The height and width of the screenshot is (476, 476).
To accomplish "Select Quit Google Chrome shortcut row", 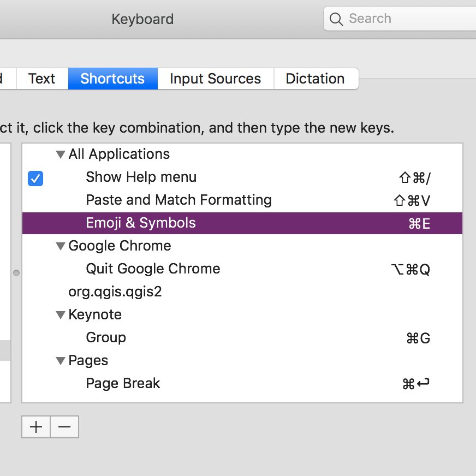I will 242,269.
